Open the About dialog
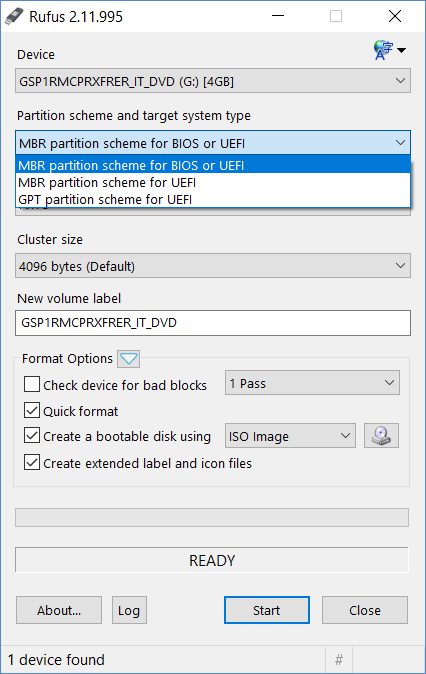426x674 pixels. tap(59, 610)
